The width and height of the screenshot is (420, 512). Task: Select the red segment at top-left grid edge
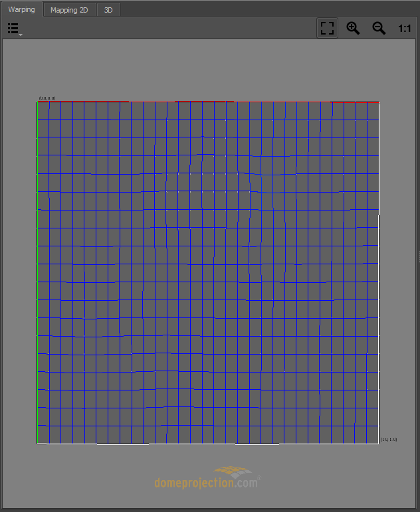pos(83,102)
